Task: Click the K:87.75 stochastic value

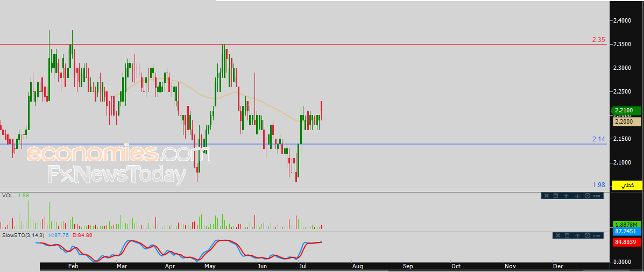Action: (x=59, y=235)
